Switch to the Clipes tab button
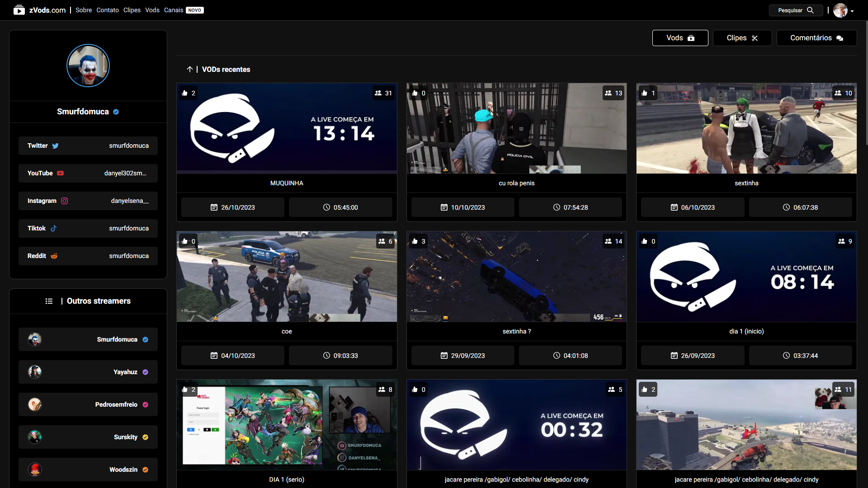The image size is (868, 488). (742, 38)
